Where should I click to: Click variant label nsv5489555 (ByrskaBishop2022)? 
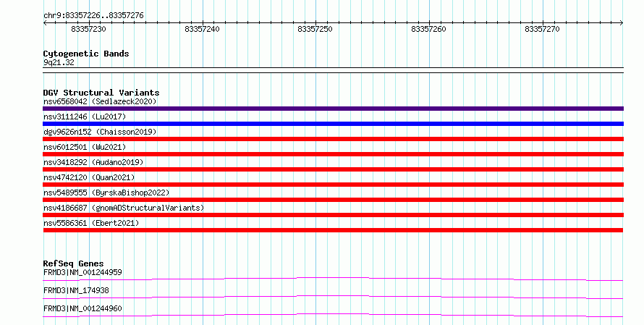tap(106, 193)
